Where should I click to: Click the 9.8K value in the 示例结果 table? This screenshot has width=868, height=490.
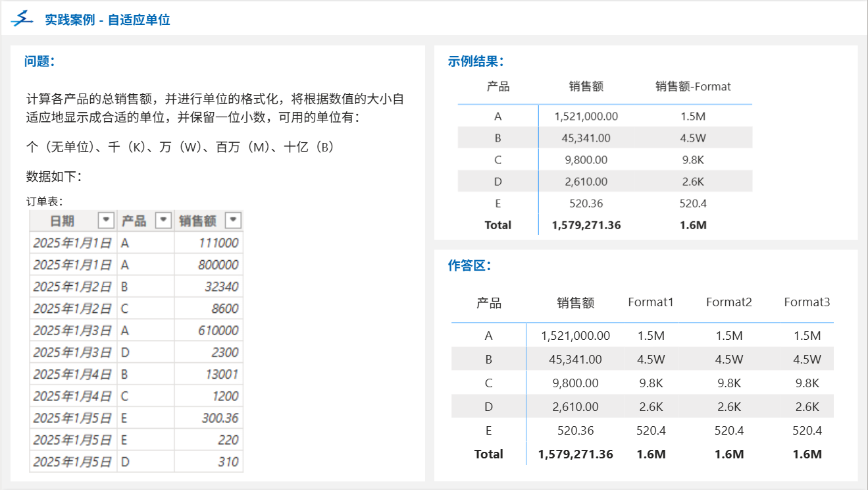coord(693,159)
